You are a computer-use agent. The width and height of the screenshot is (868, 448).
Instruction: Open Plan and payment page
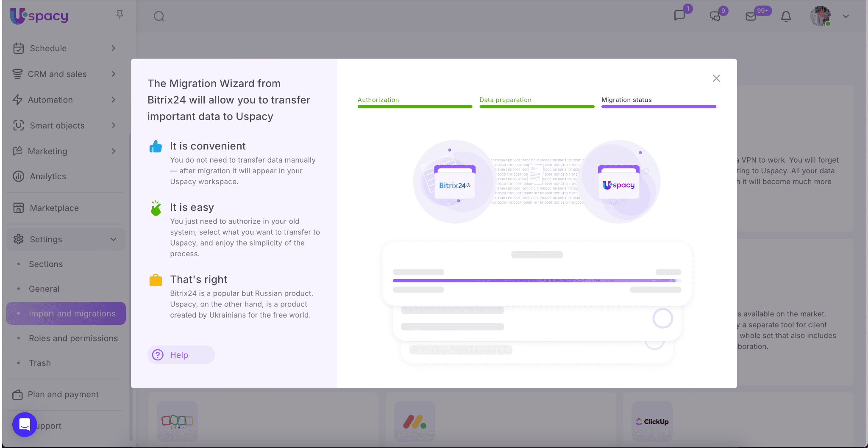(x=63, y=394)
